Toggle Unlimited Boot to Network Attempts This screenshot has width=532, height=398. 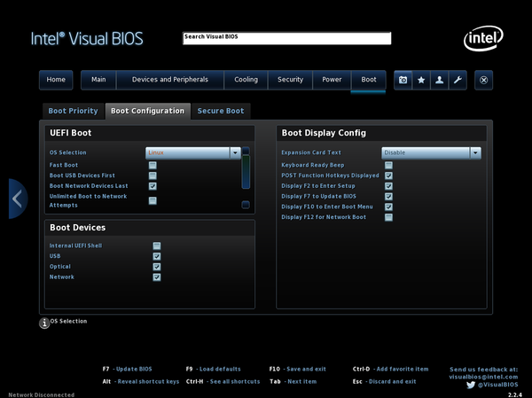pos(153,200)
